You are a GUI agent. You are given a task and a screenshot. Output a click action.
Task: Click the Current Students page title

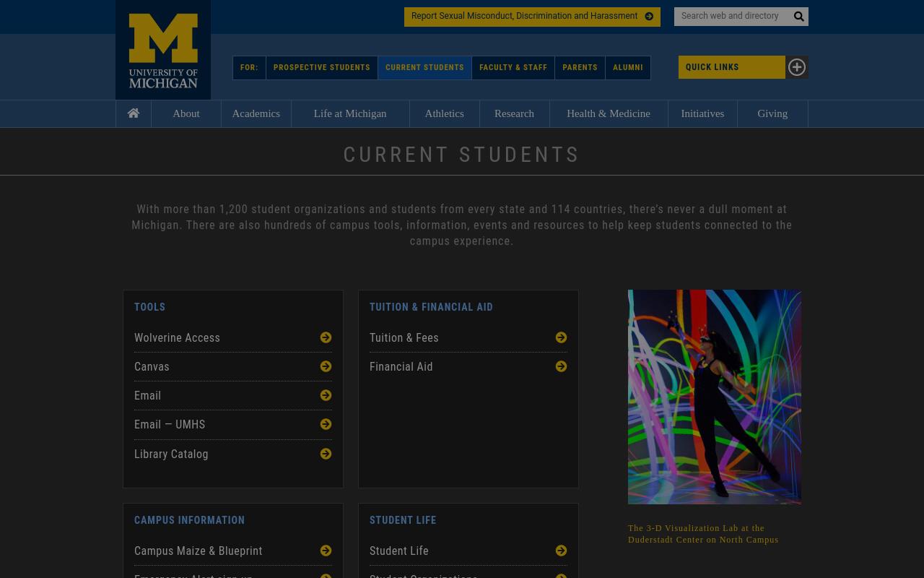pos(462,155)
